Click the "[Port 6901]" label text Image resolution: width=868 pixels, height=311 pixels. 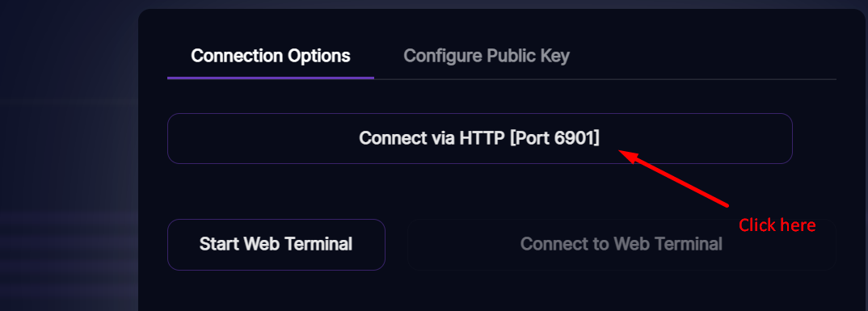coord(554,138)
